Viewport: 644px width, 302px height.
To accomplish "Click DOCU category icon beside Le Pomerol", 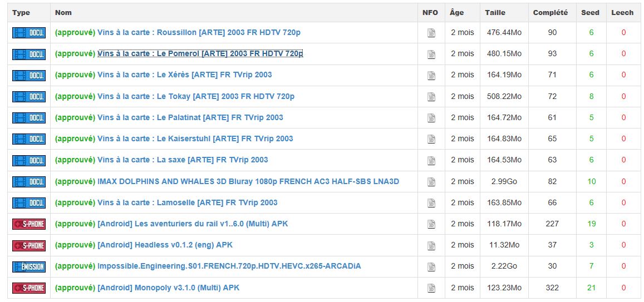I will point(29,54).
